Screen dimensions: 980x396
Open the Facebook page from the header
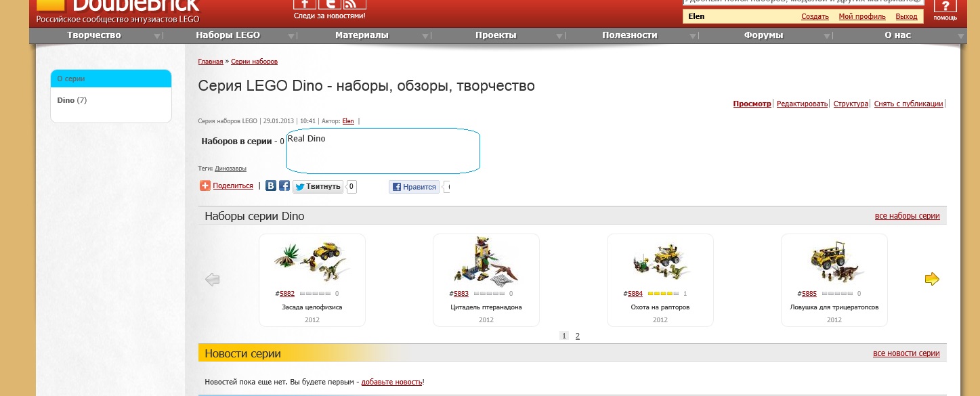[304, 4]
